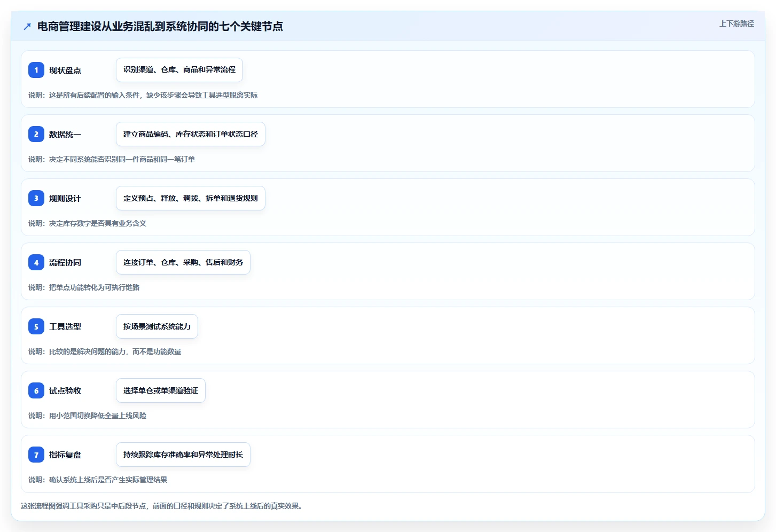Click the step 4 number badge

click(36, 262)
